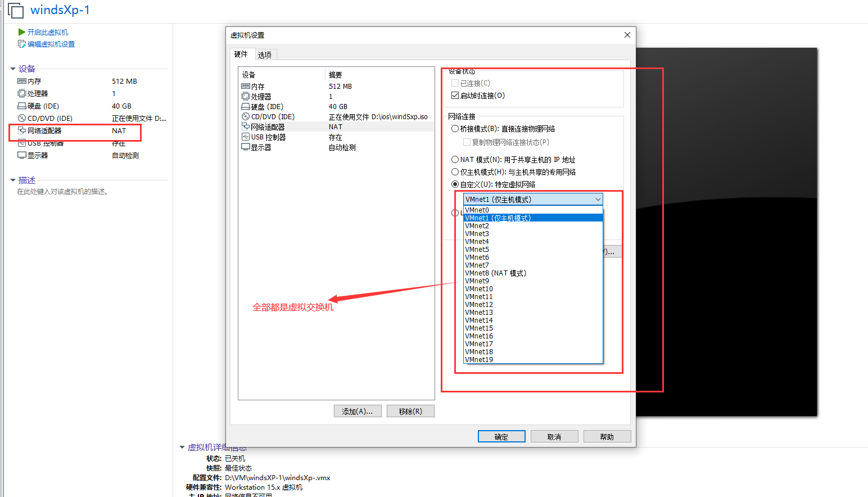Select 自定义(U) 特定虚拟网络 radio button

tap(455, 184)
